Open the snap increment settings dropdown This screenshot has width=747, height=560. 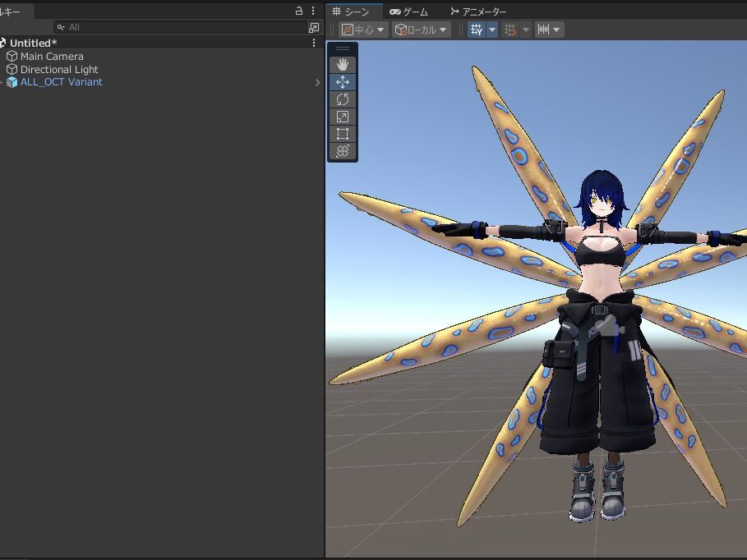click(x=548, y=30)
